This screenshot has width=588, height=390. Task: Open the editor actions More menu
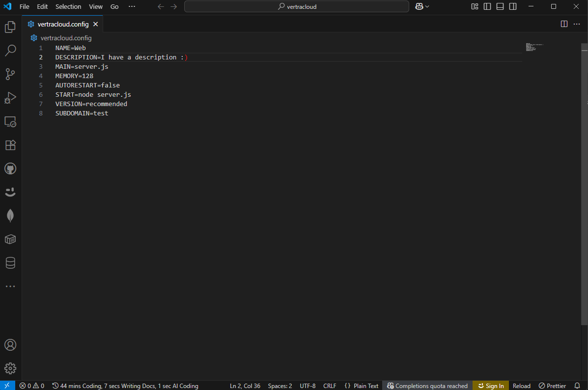577,24
